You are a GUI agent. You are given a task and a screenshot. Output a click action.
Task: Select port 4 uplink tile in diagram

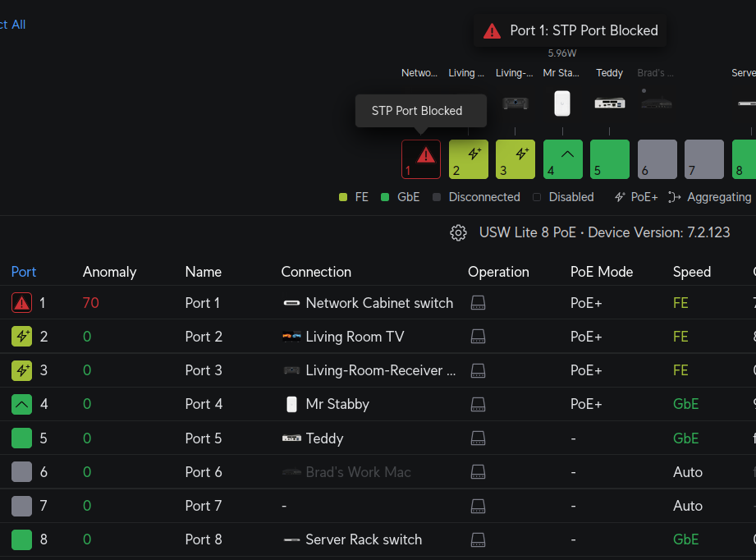(562, 159)
